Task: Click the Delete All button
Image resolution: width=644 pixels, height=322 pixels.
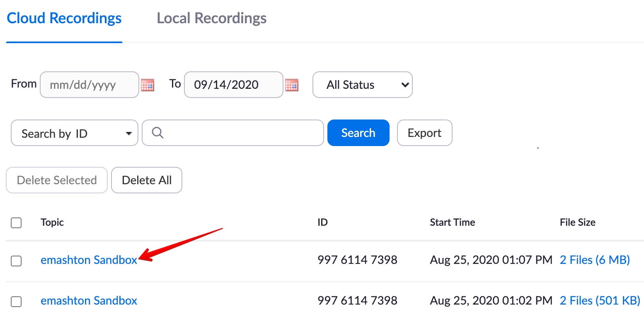Action: click(147, 180)
